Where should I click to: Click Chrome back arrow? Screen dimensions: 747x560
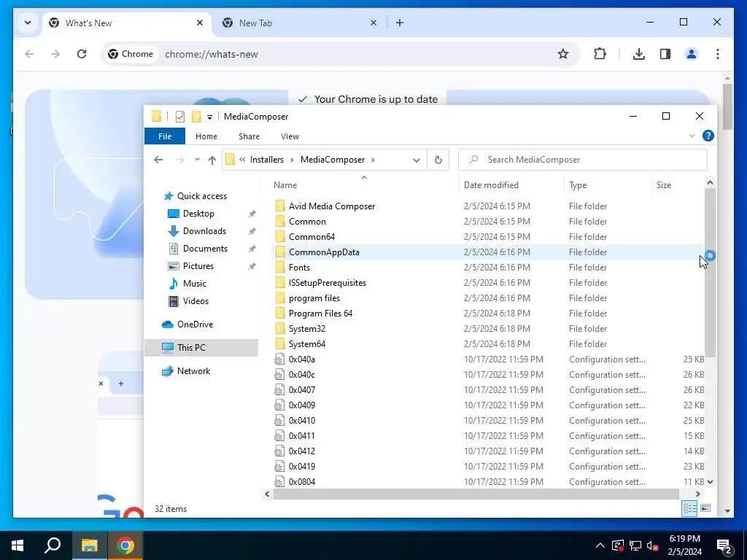(x=29, y=54)
